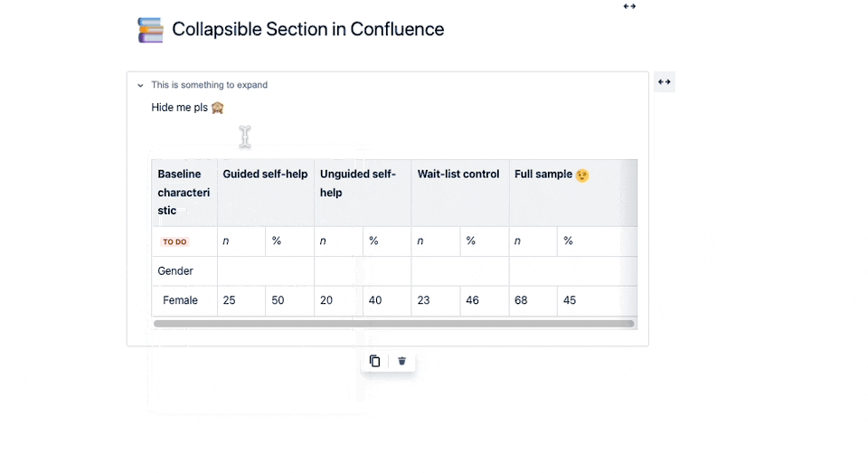Click the 'Hide me pls' text line
The height and width of the screenshot is (473, 868).
tap(179, 108)
